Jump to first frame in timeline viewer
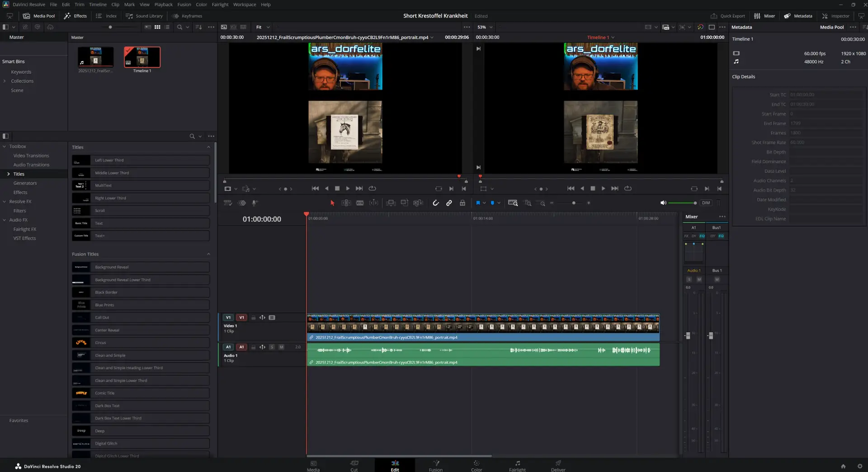The width and height of the screenshot is (868, 472). coord(571,189)
